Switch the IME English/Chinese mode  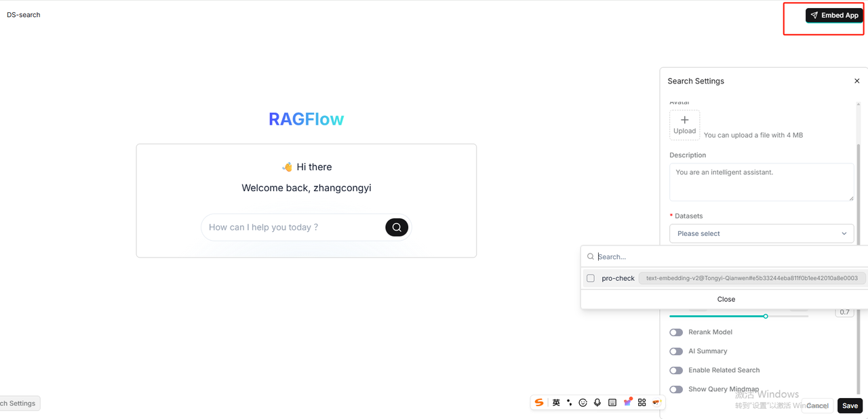(x=556, y=403)
